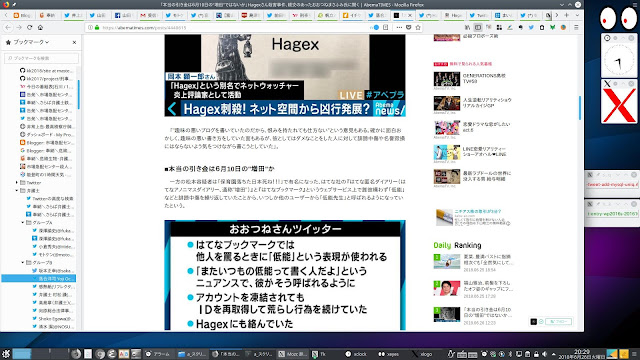Switch to the Gmail tab
This screenshot has width=640, height=360.
[x=149, y=15]
